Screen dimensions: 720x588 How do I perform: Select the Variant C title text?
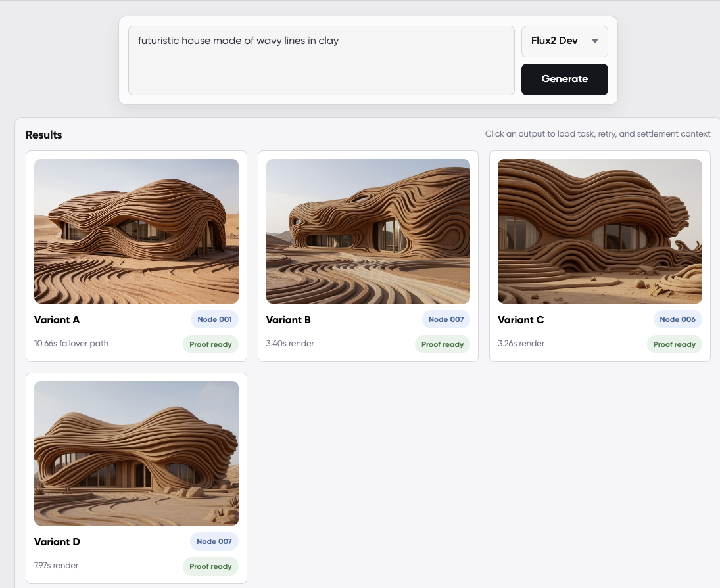(521, 320)
